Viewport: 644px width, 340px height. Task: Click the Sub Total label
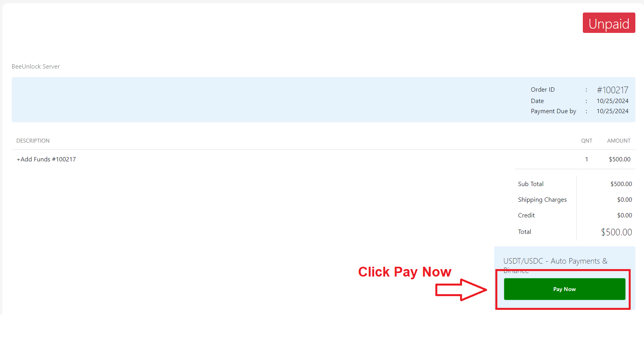tap(531, 184)
